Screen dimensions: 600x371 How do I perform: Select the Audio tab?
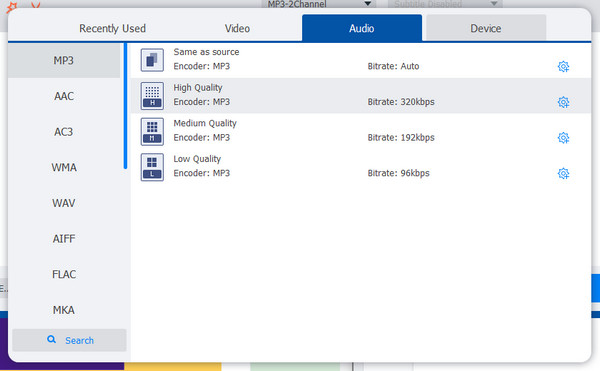tap(362, 28)
